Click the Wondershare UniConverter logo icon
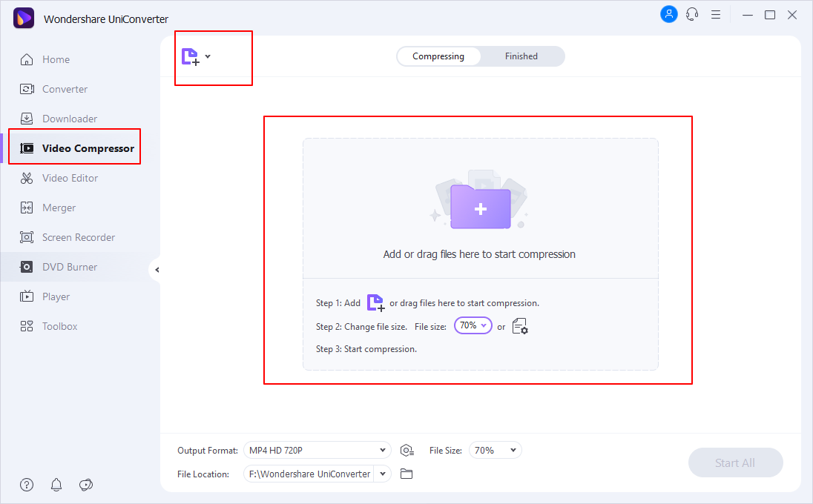This screenshot has height=504, width=813. 23,18
